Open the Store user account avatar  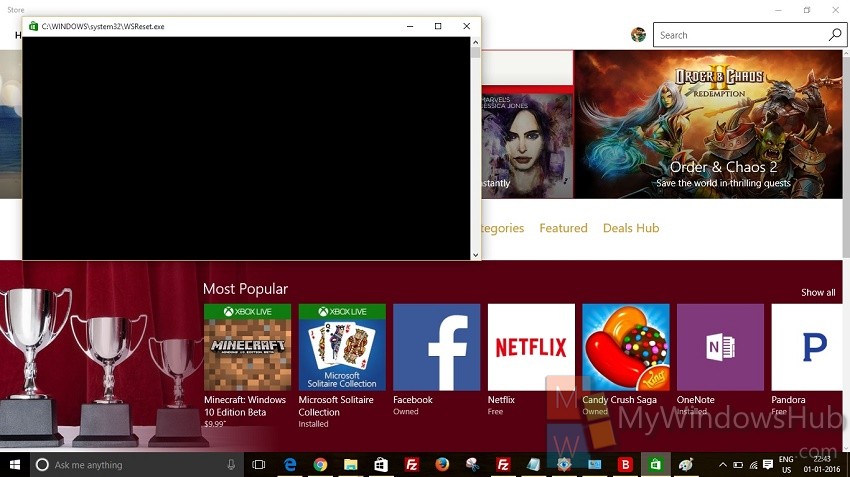[x=639, y=35]
